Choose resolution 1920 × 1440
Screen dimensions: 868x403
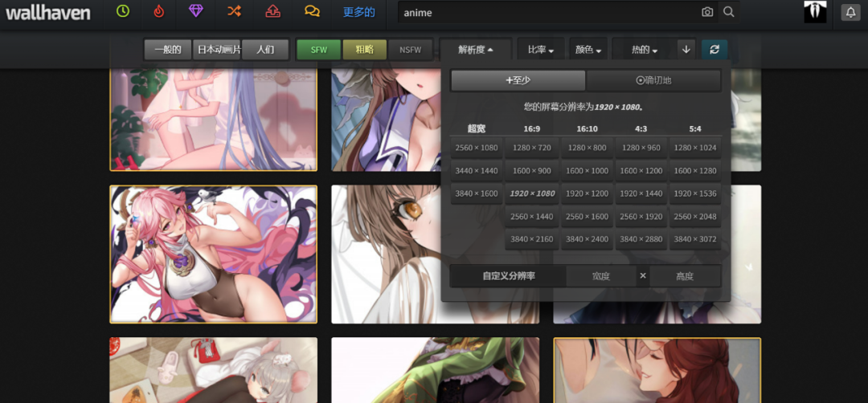coord(641,193)
